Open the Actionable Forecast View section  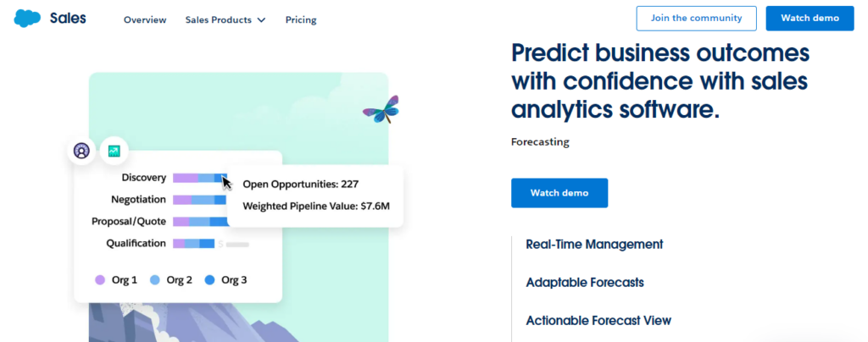[x=598, y=321]
